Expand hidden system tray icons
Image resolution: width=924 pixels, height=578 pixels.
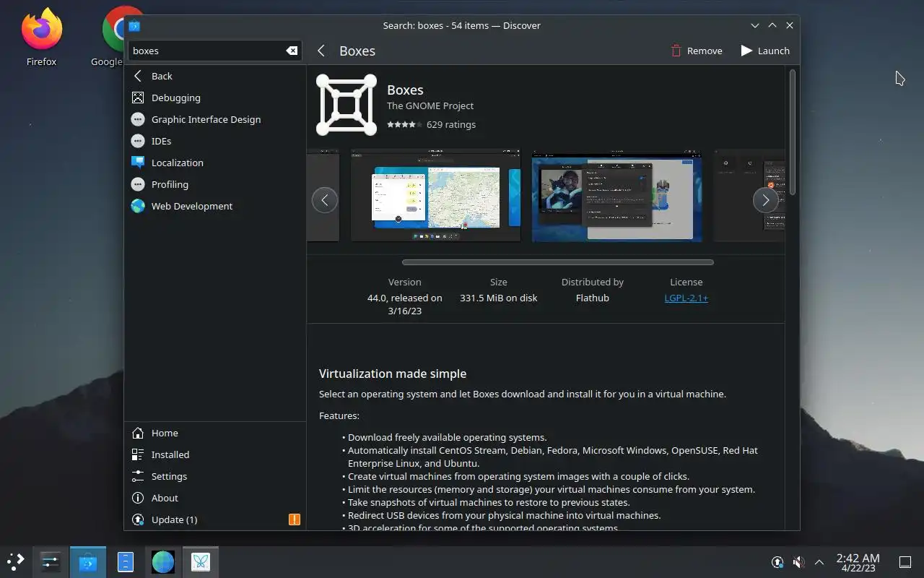(x=819, y=562)
